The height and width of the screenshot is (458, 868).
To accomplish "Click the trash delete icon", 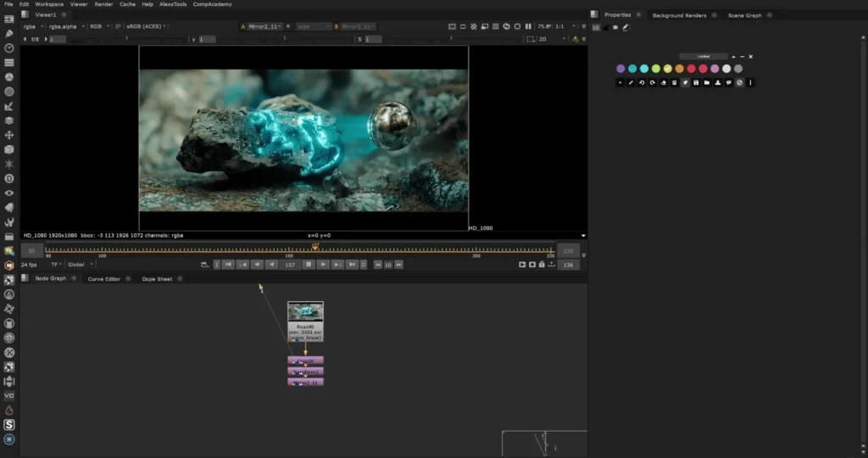I will coord(674,82).
